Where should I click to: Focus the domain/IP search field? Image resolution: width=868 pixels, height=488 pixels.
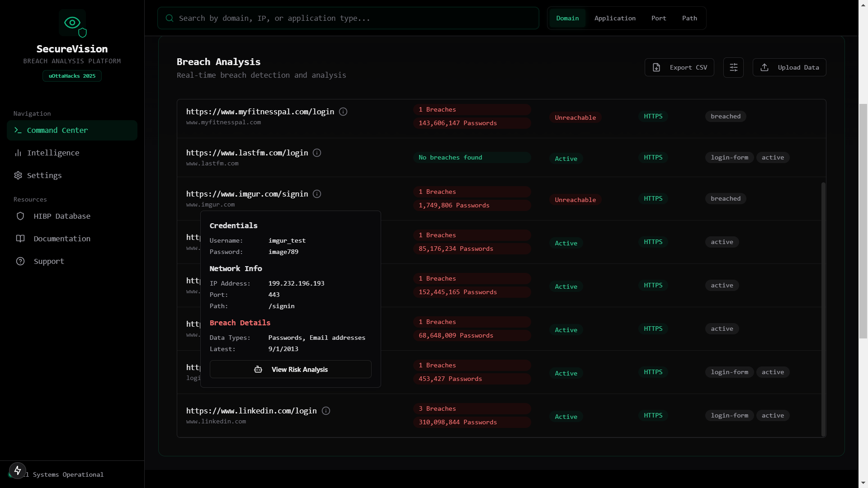pos(353,18)
